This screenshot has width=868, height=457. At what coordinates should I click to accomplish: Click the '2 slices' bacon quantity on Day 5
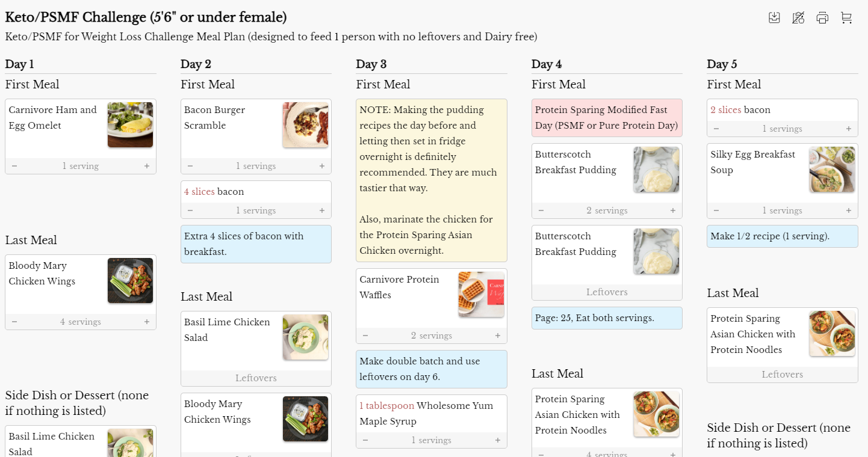(725, 110)
